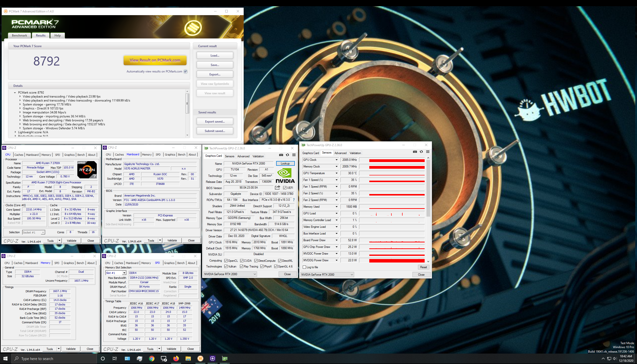Click the CPU-Z purple chip taskbar icon
Screen dimensions: 637x364
point(212,359)
